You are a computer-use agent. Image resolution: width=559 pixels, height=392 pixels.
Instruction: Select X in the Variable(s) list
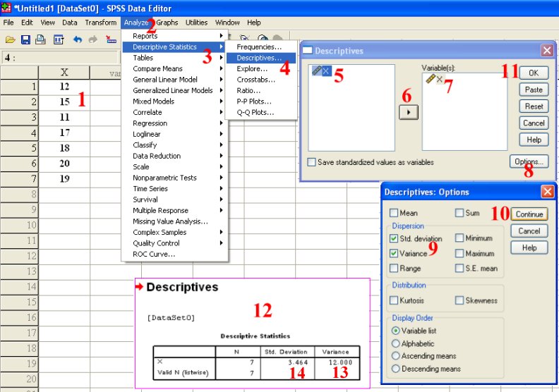pos(435,79)
